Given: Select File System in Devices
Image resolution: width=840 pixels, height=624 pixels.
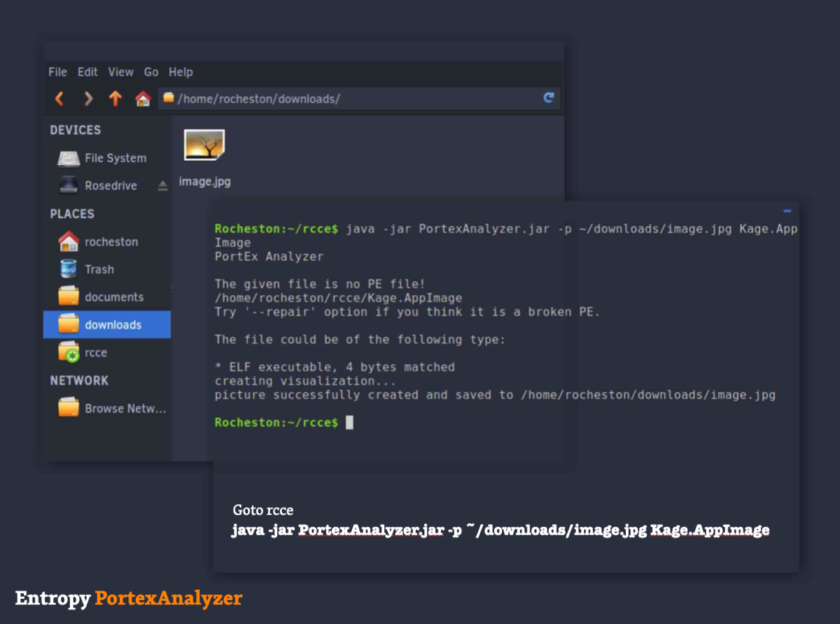Looking at the screenshot, I should (x=115, y=158).
